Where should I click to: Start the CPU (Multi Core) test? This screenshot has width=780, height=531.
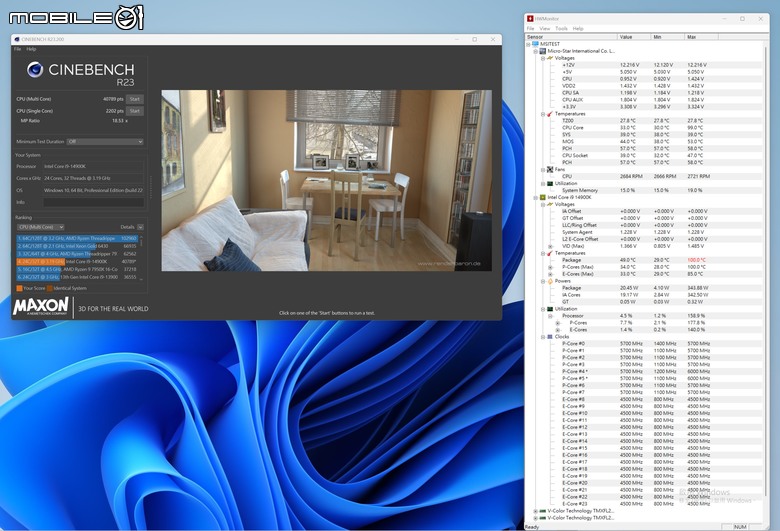(x=135, y=99)
